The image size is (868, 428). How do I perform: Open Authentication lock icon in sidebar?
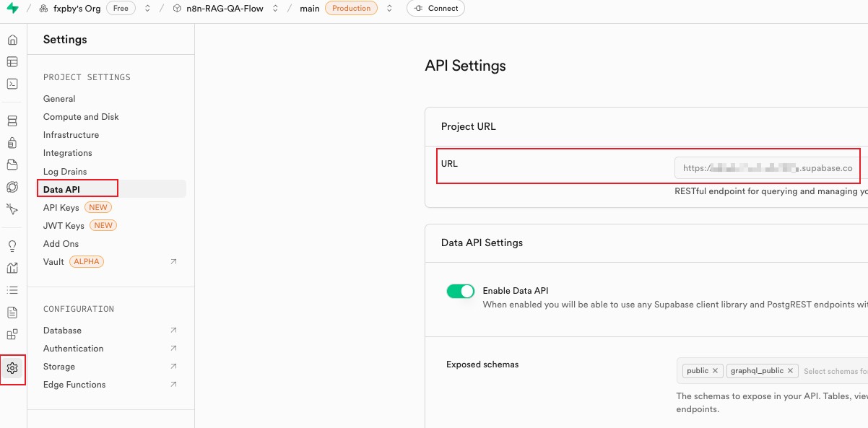(12, 143)
